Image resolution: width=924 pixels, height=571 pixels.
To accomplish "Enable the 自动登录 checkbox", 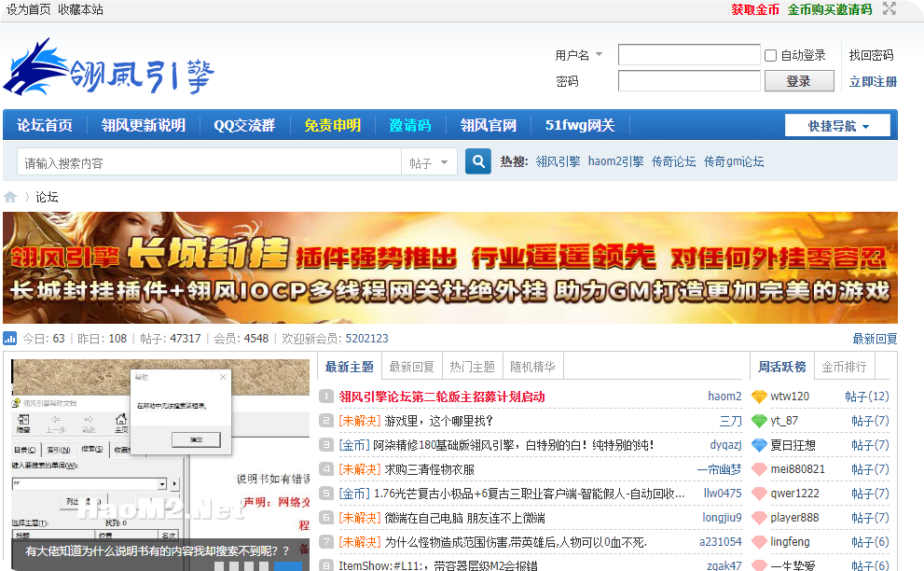I will (x=770, y=56).
